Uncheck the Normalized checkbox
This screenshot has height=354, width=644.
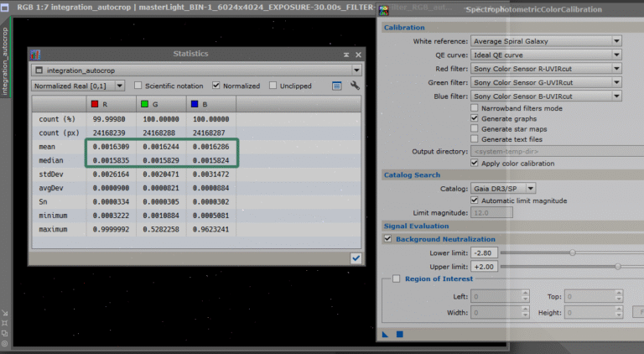pyautogui.click(x=216, y=86)
